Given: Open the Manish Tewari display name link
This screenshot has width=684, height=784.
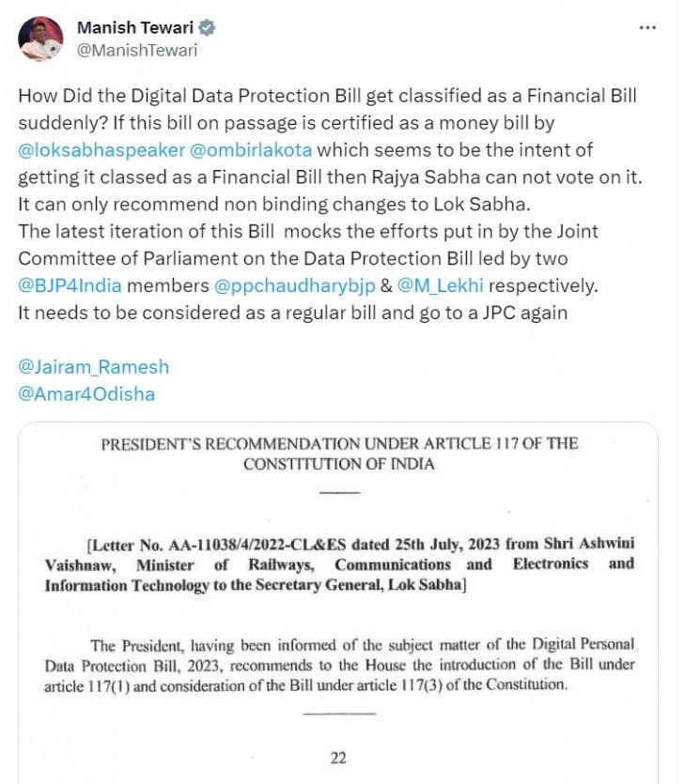Looking at the screenshot, I should [135, 29].
